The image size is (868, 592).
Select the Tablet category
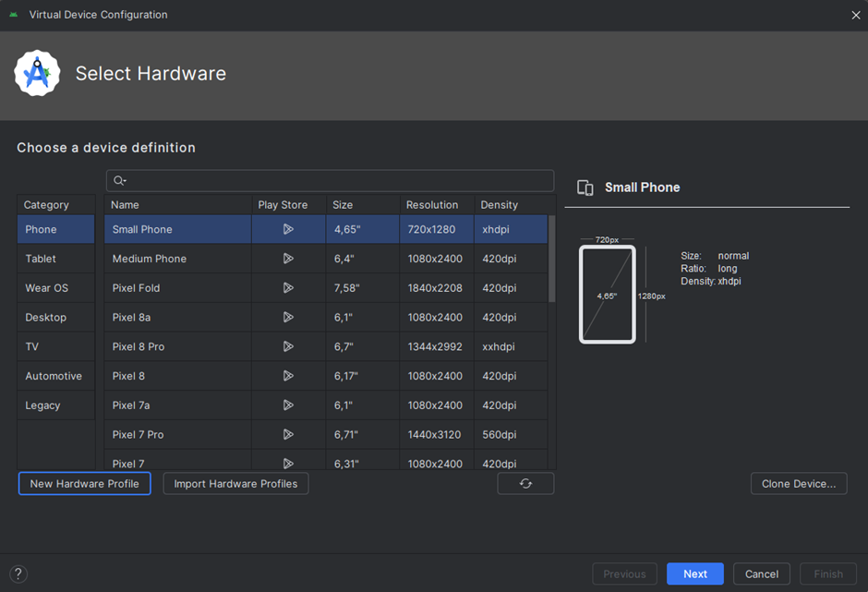pyautogui.click(x=56, y=259)
